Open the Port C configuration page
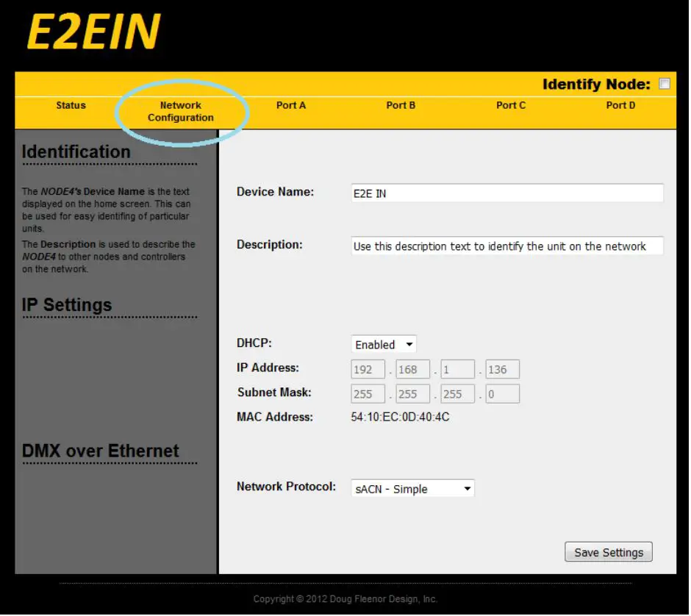This screenshot has height=616, width=691. pos(511,105)
